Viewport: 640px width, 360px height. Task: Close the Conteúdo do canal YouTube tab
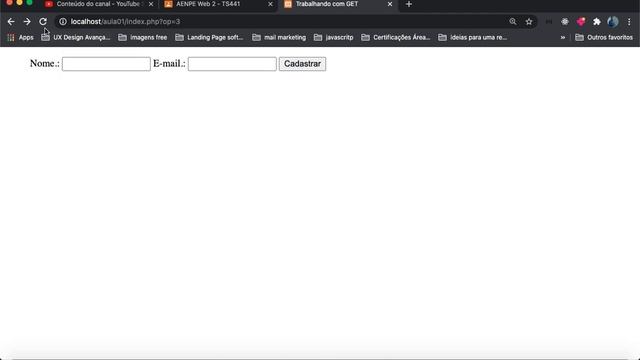pyautogui.click(x=151, y=4)
